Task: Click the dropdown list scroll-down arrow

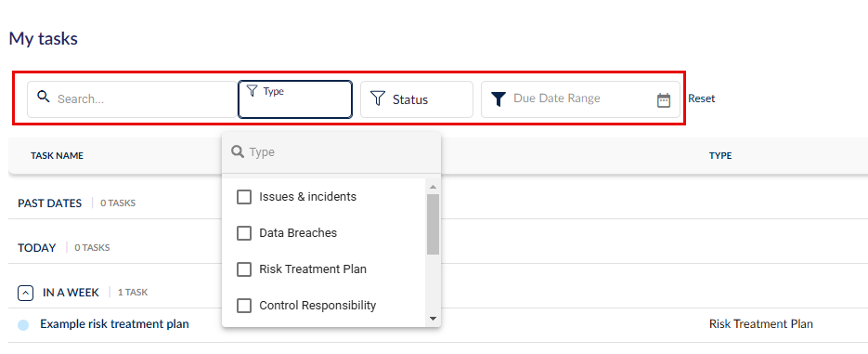Action: pyautogui.click(x=433, y=319)
